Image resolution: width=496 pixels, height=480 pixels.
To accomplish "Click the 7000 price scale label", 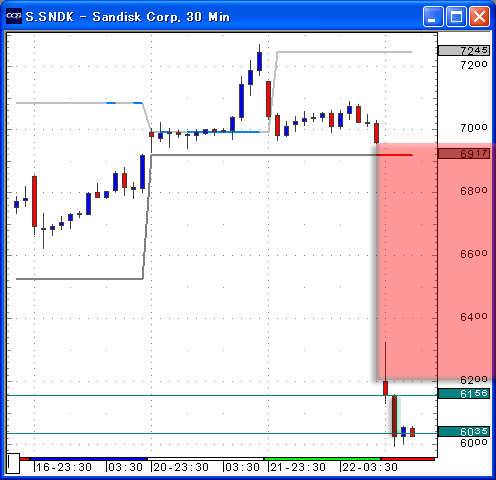I will (473, 128).
